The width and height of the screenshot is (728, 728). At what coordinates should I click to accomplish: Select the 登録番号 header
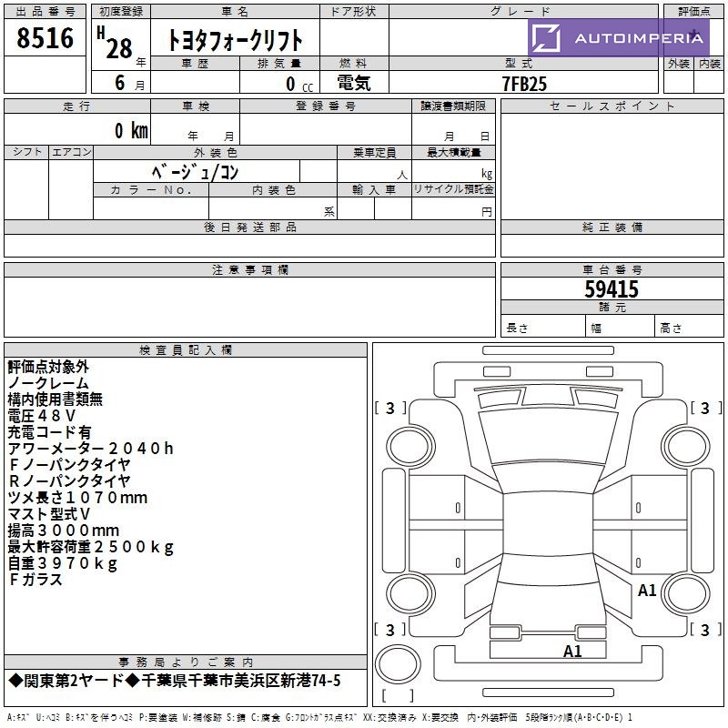[326, 106]
